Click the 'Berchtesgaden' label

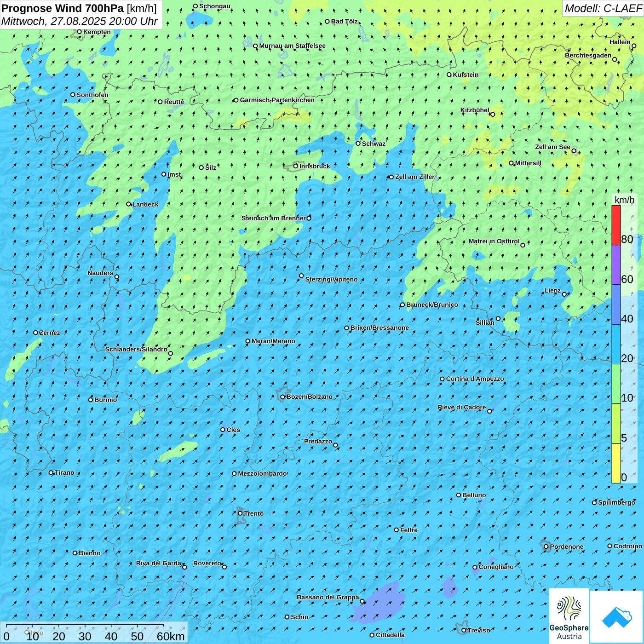pos(588,56)
